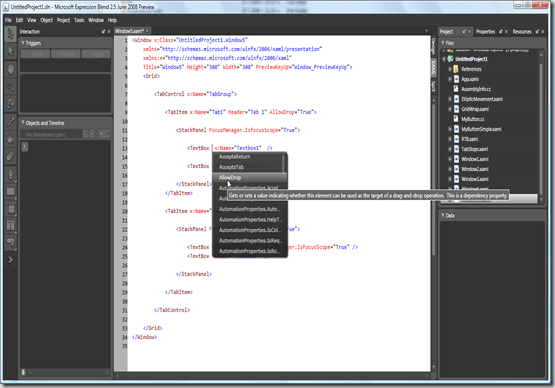Close the Interaction panel

[x=109, y=32]
